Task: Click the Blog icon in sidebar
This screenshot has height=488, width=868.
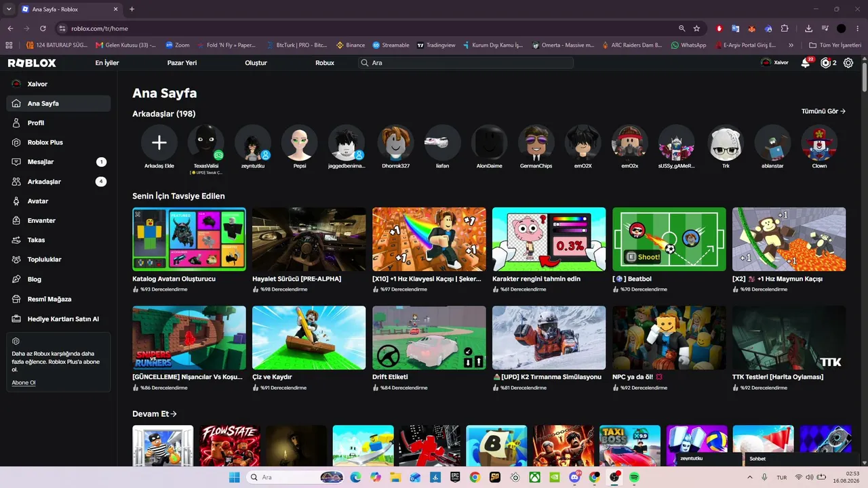Action: click(16, 279)
